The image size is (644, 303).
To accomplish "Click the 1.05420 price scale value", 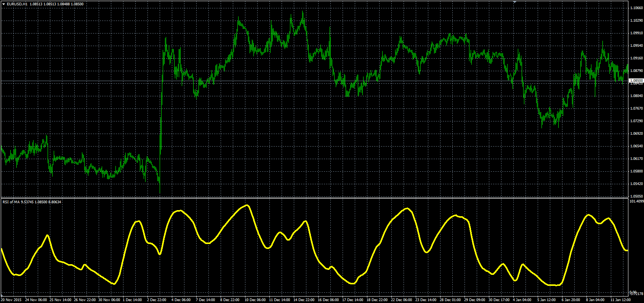I will [637, 184].
